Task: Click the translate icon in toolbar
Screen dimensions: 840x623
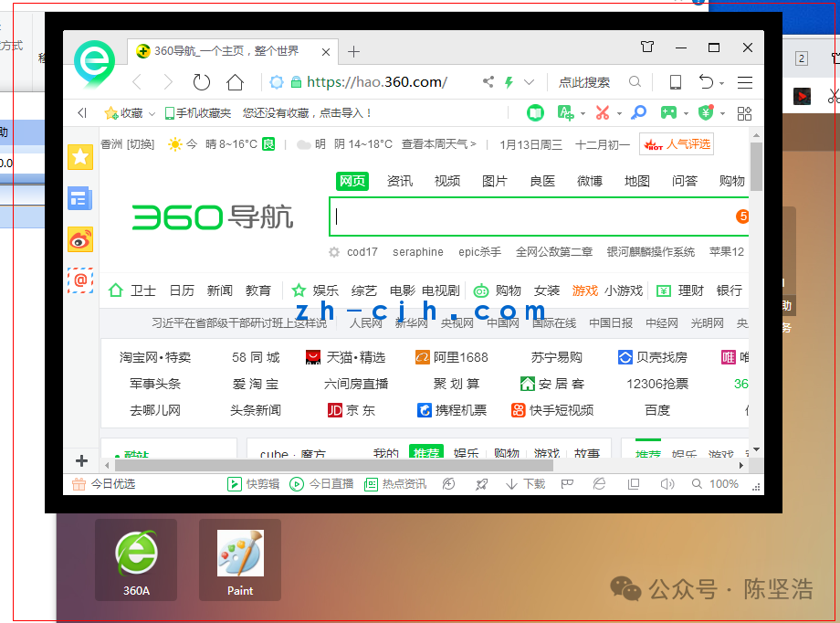Action: (565, 112)
